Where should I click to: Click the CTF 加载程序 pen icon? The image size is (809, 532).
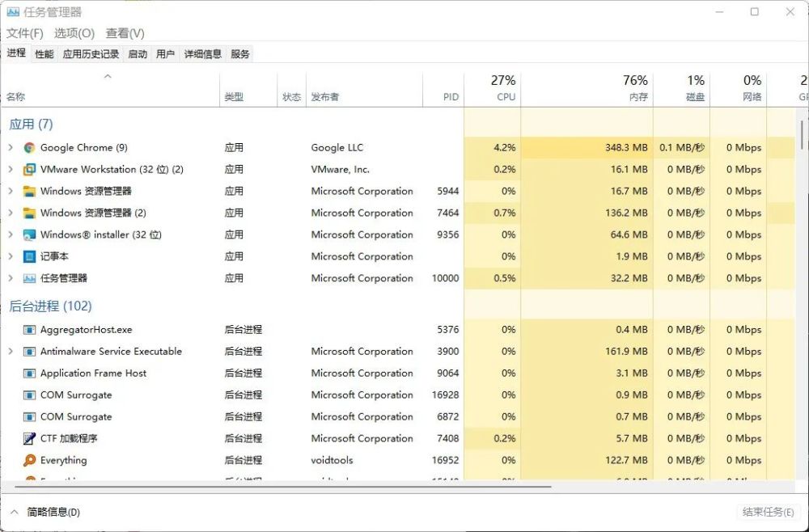point(29,439)
